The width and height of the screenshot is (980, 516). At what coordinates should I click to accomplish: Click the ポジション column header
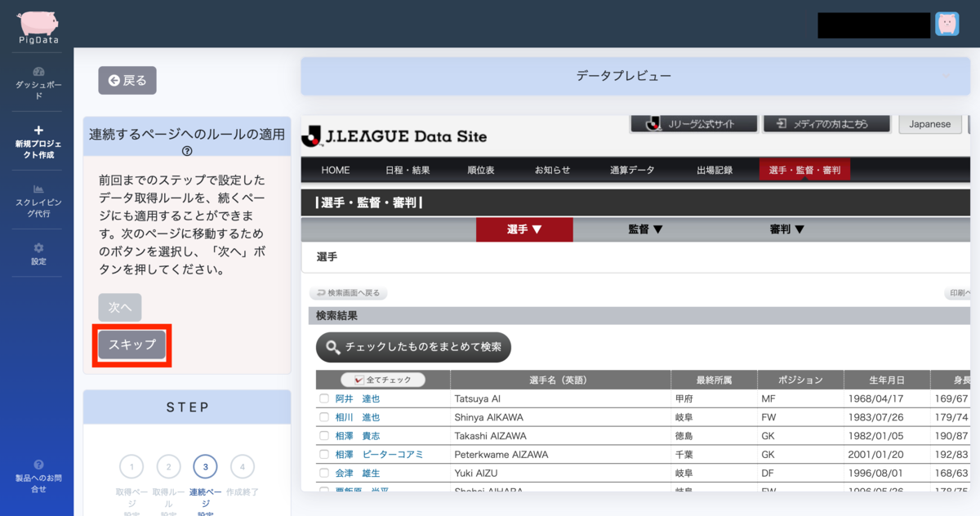click(x=800, y=380)
